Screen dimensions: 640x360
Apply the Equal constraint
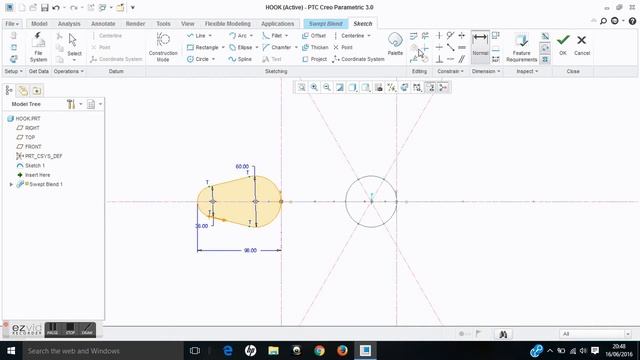[x=462, y=48]
